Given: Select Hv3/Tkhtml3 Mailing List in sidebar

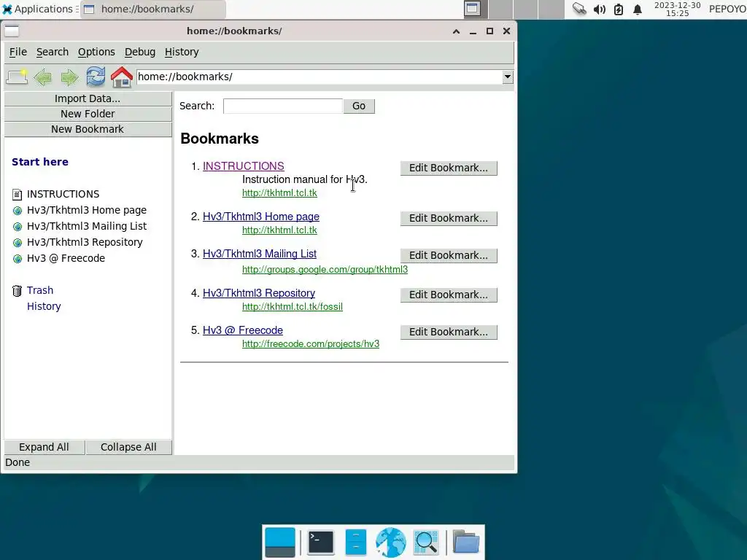Looking at the screenshot, I should point(87,226).
